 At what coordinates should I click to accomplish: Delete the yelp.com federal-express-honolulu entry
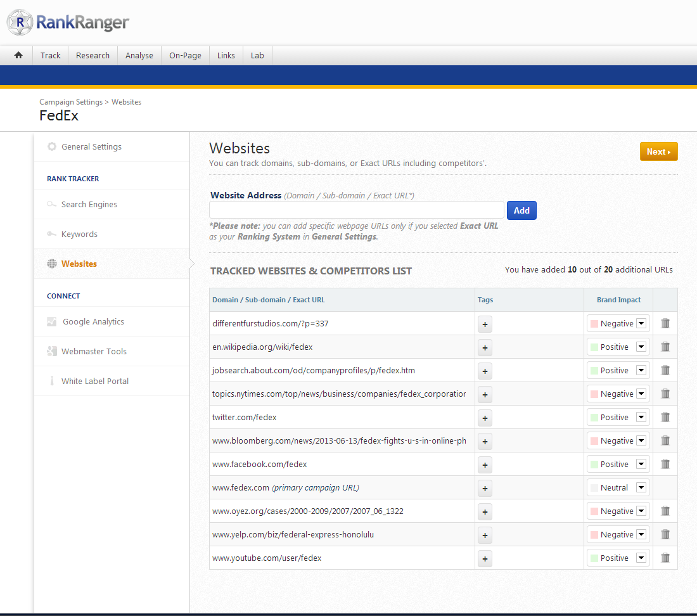[665, 534]
